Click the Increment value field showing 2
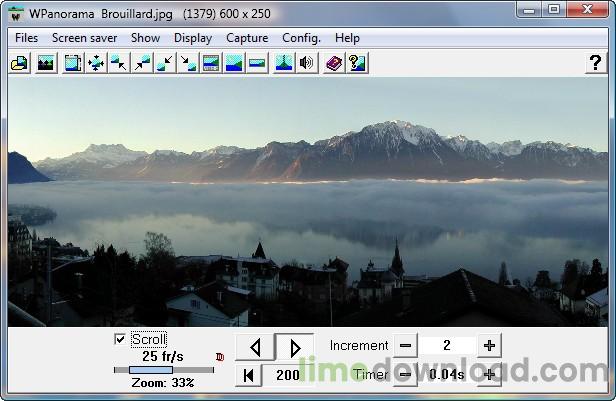 click(447, 345)
